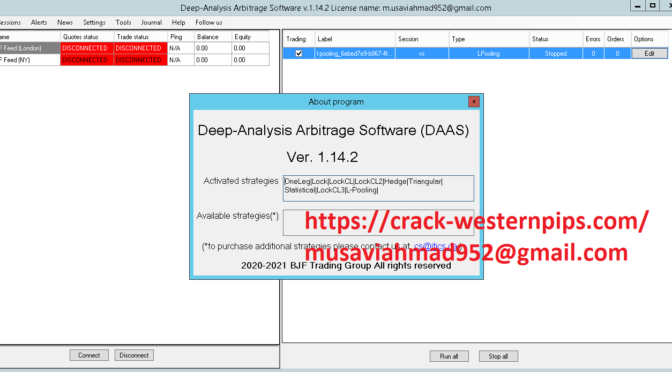Close the About program dialog

click(x=474, y=102)
